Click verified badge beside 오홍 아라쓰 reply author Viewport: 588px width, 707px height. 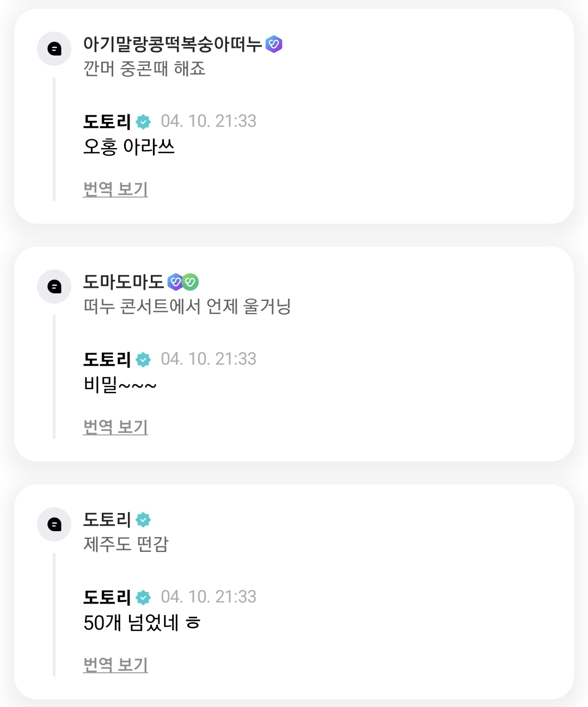pos(143,122)
